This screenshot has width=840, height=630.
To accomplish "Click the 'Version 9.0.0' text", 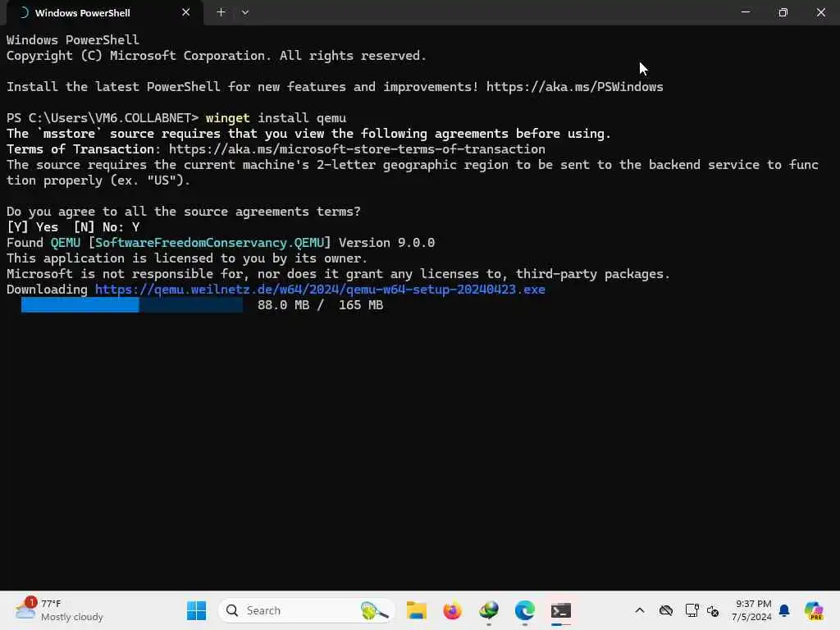I will (387, 243).
